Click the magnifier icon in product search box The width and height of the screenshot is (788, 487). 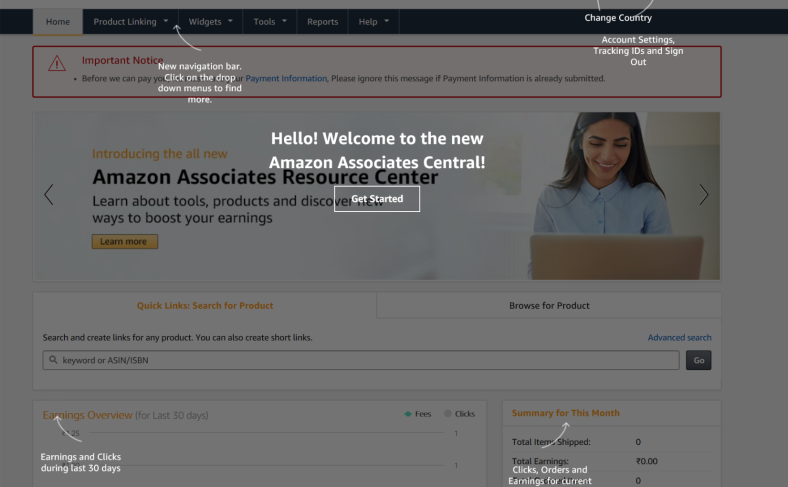51,360
